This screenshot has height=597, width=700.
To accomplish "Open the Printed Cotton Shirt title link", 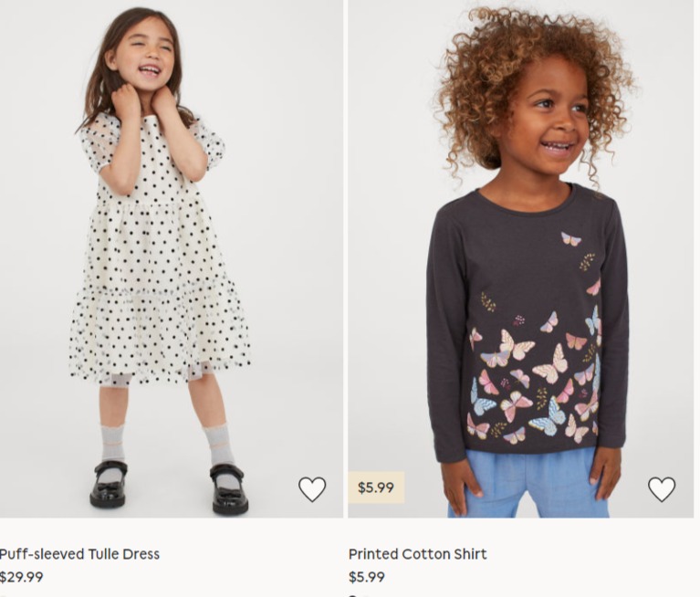I will pyautogui.click(x=417, y=554).
